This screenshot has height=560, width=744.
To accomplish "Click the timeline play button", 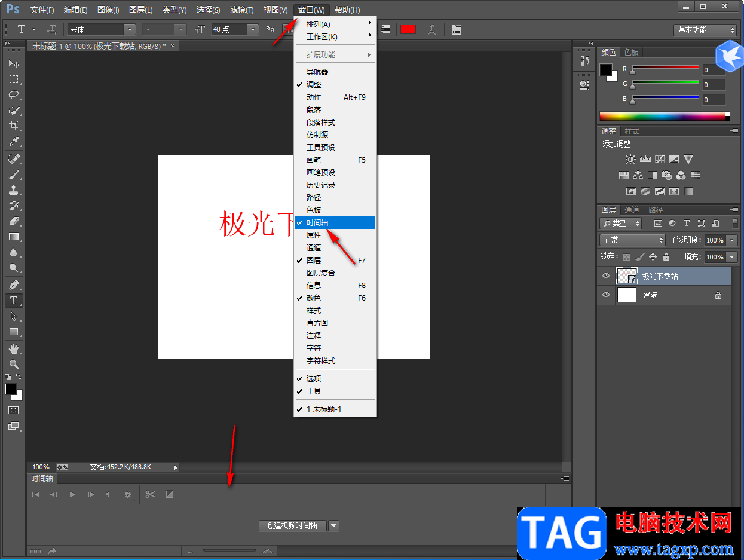I will (72, 494).
